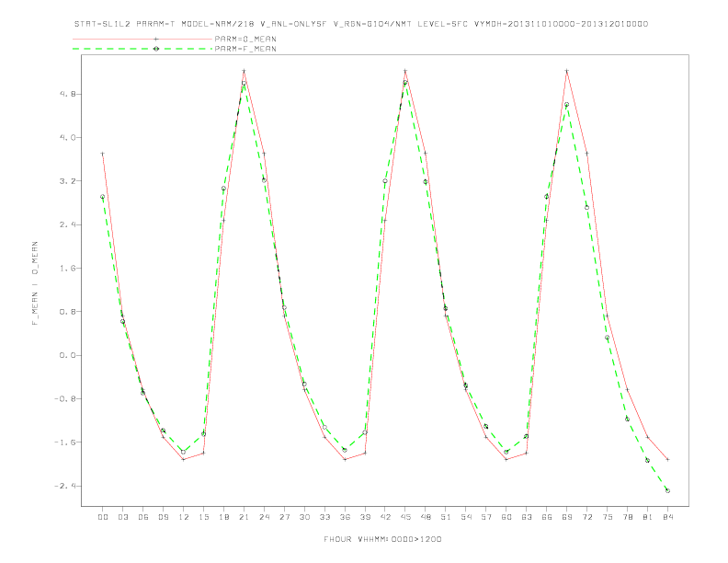Select the F_MEAN circle data point at hour 00
This screenshot has height=563, width=728.
point(103,197)
